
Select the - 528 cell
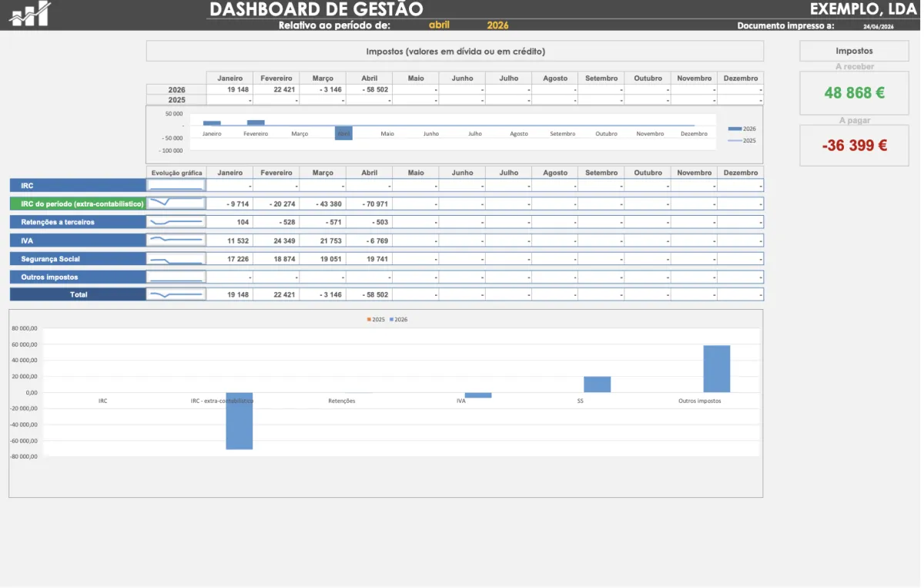(276, 222)
